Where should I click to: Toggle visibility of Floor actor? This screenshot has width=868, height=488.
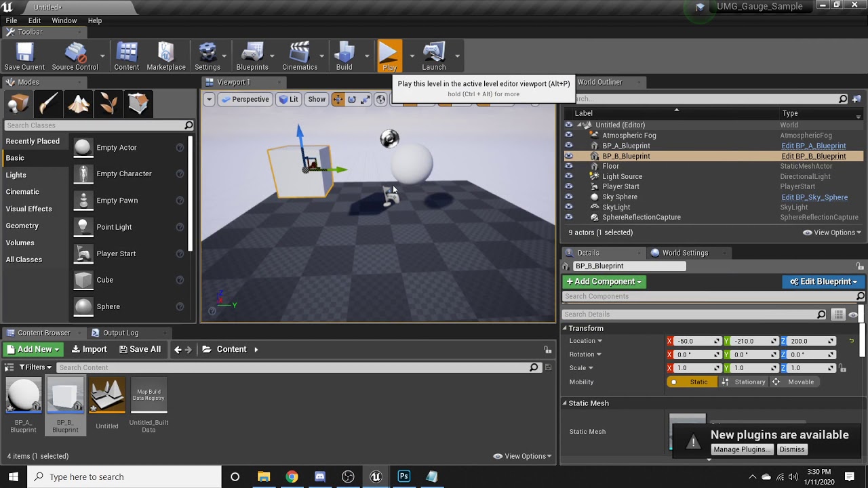point(568,166)
